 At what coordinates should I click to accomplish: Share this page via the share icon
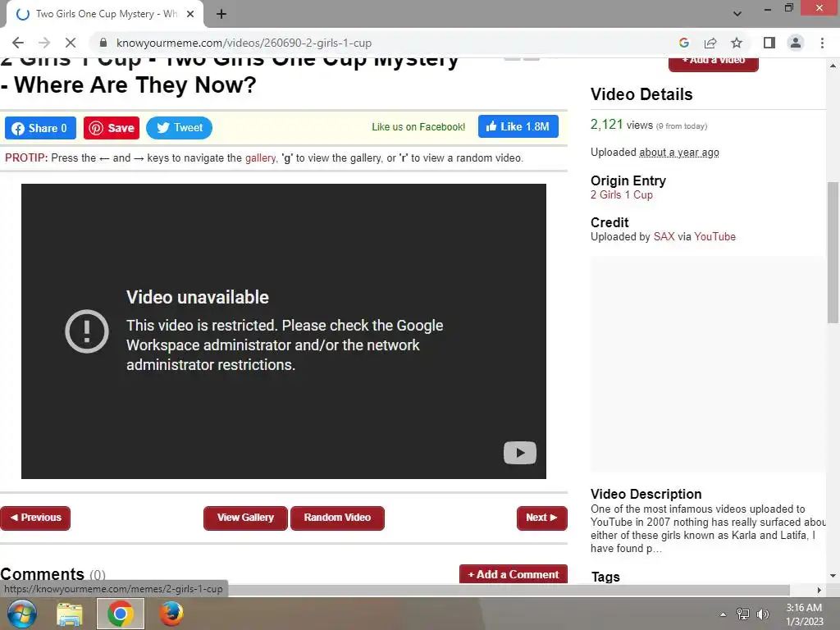tap(710, 43)
